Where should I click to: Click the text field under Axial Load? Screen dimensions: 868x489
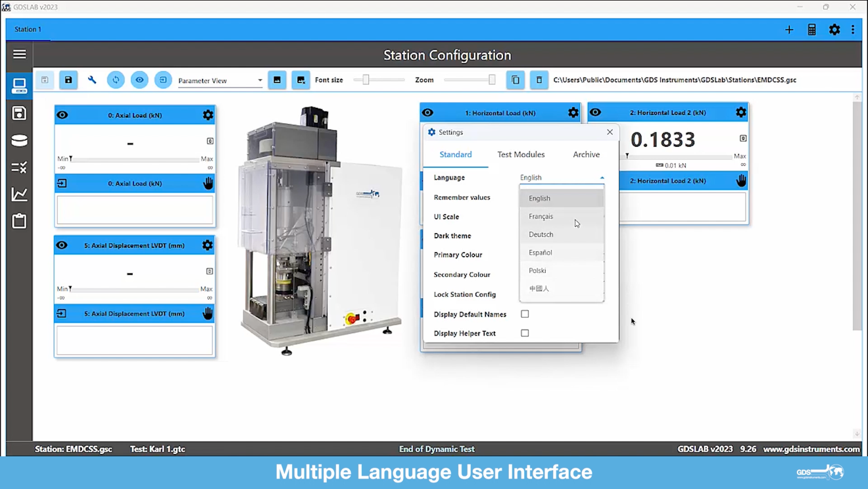click(x=135, y=211)
